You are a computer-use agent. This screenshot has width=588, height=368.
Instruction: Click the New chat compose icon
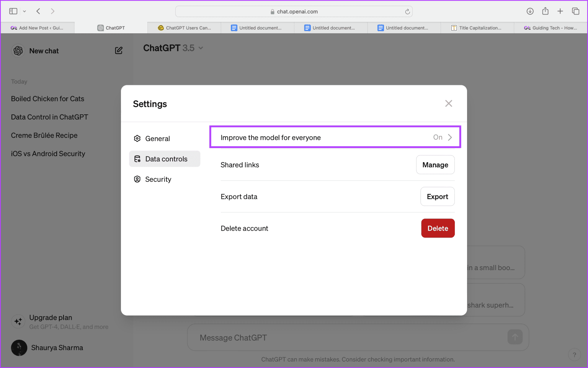[x=119, y=50]
